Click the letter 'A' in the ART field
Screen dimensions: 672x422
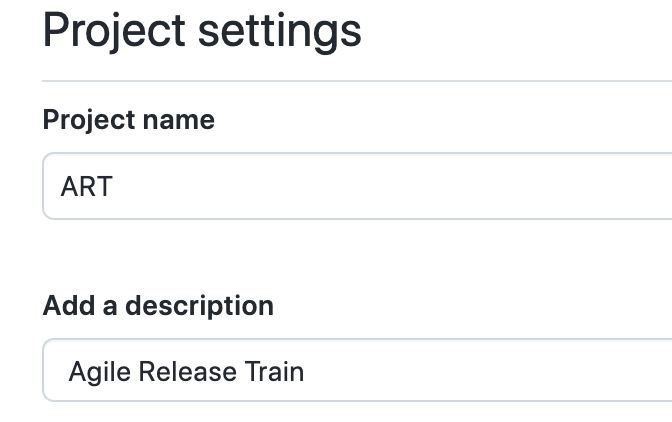pos(69,187)
